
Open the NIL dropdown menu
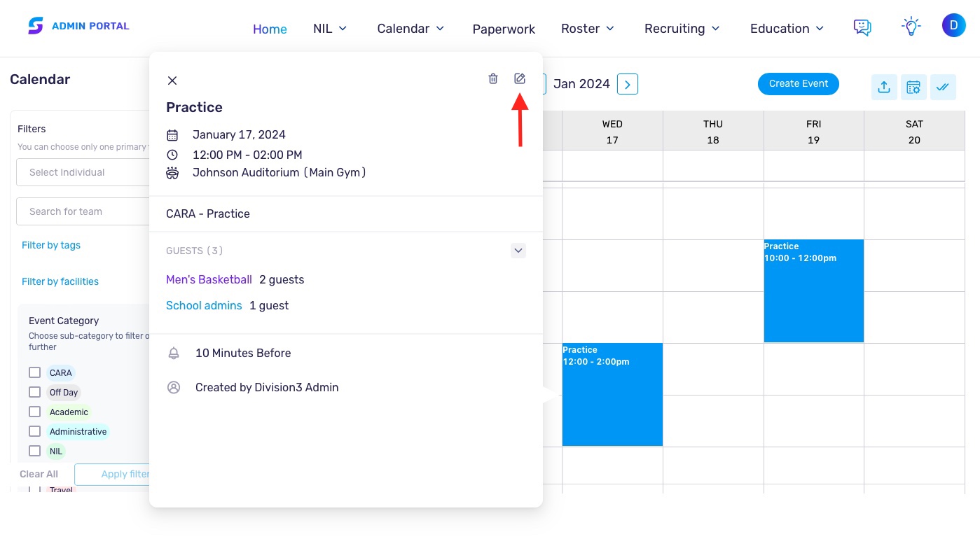pyautogui.click(x=330, y=29)
